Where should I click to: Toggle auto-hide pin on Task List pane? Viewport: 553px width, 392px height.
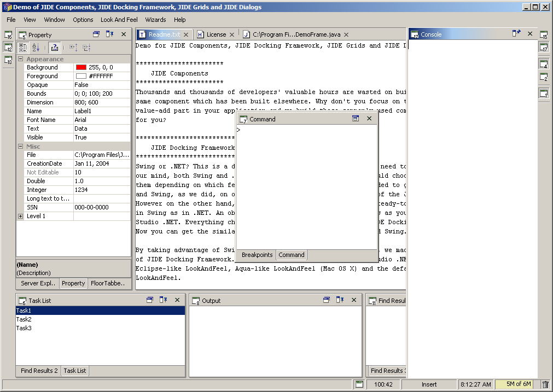pyautogui.click(x=164, y=300)
